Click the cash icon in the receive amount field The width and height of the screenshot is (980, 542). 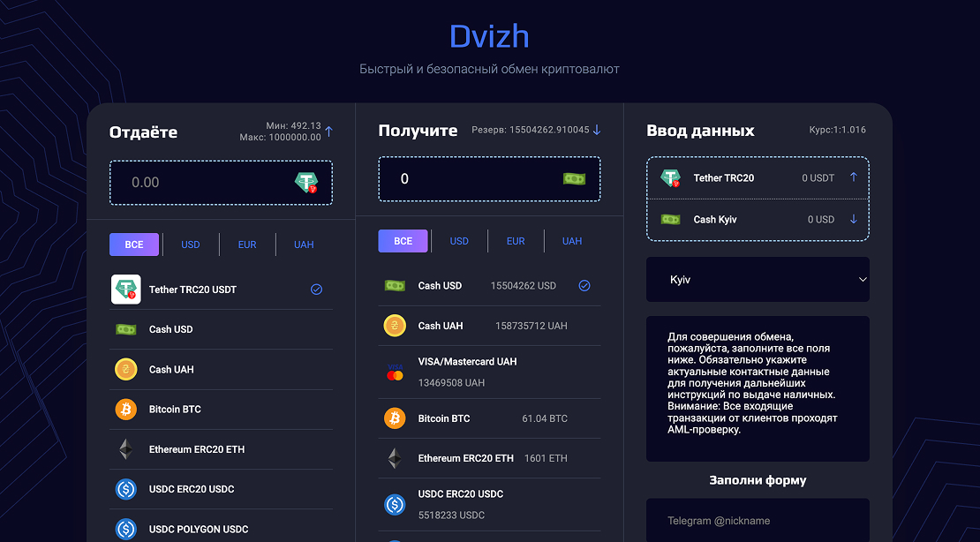tap(574, 179)
